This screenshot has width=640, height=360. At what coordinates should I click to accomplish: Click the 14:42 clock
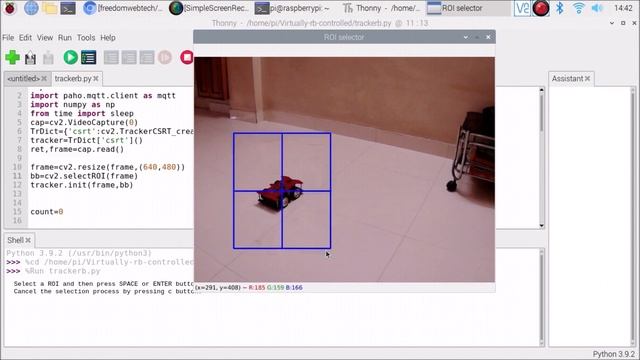point(623,8)
